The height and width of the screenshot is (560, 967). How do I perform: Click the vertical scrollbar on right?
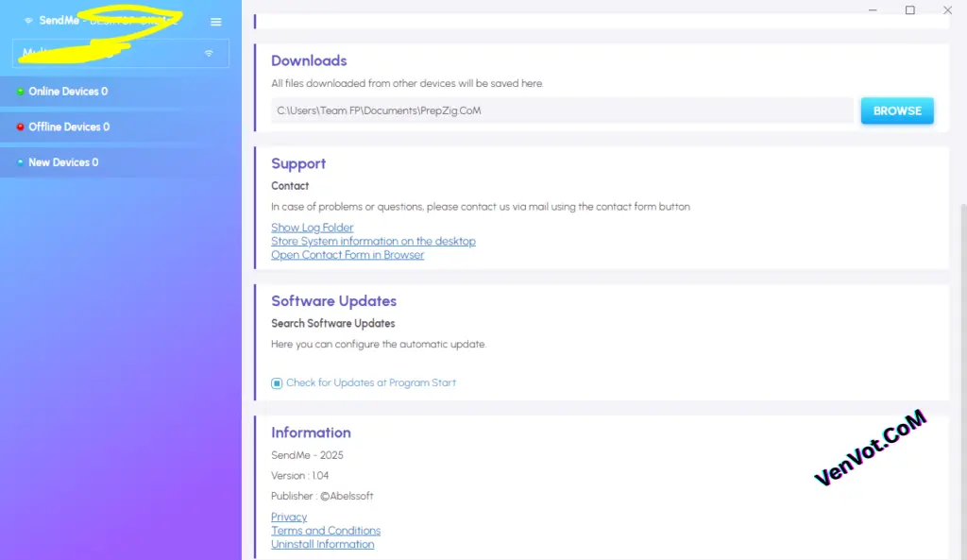pos(963,382)
